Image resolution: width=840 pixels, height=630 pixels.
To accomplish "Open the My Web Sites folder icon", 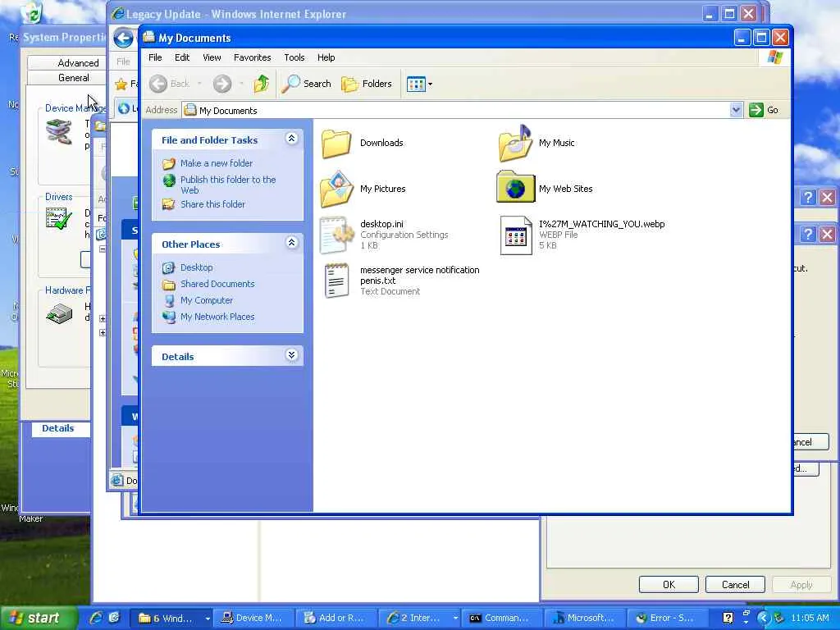I will [515, 187].
